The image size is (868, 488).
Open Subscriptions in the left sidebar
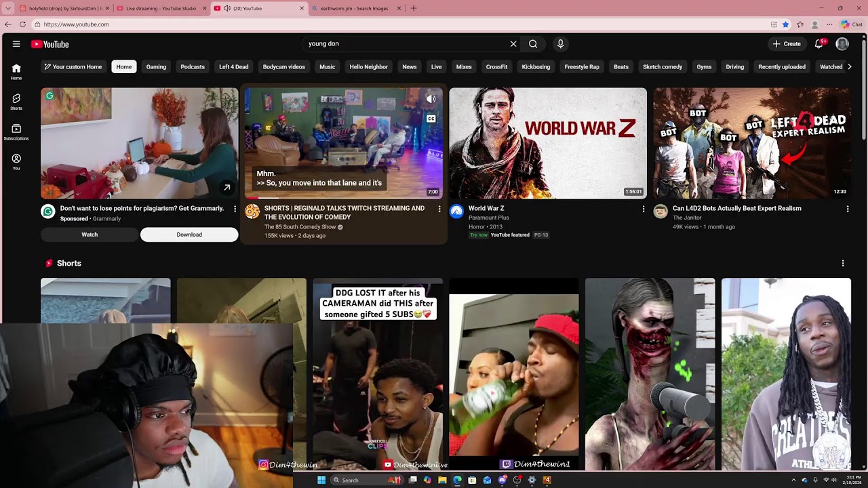click(16, 132)
